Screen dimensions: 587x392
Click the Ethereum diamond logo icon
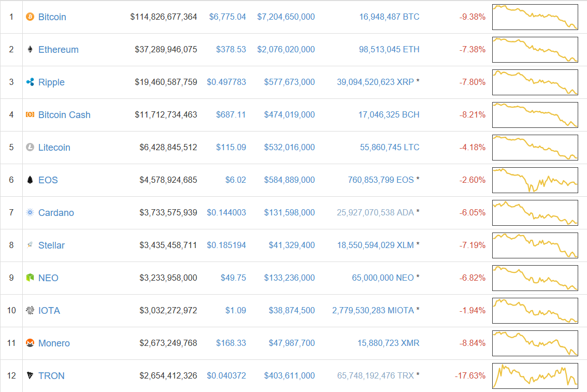[30, 50]
